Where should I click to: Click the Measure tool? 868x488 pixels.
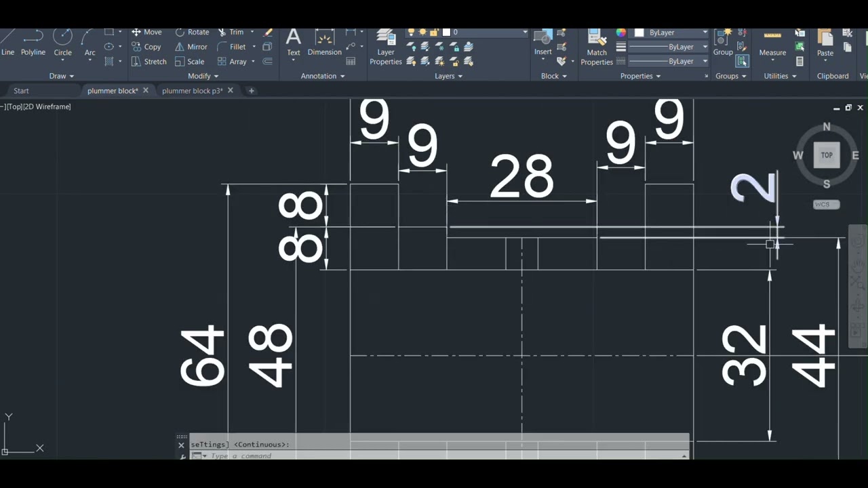[x=772, y=43]
